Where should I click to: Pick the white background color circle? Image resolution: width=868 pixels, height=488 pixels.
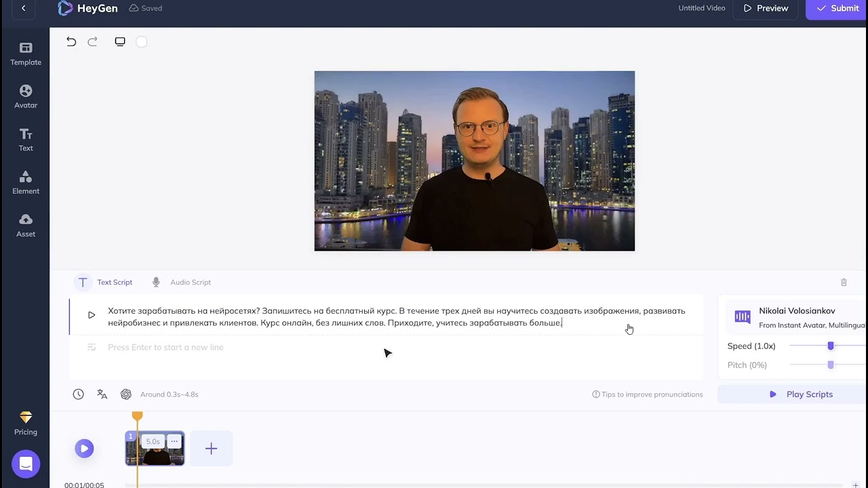point(142,41)
